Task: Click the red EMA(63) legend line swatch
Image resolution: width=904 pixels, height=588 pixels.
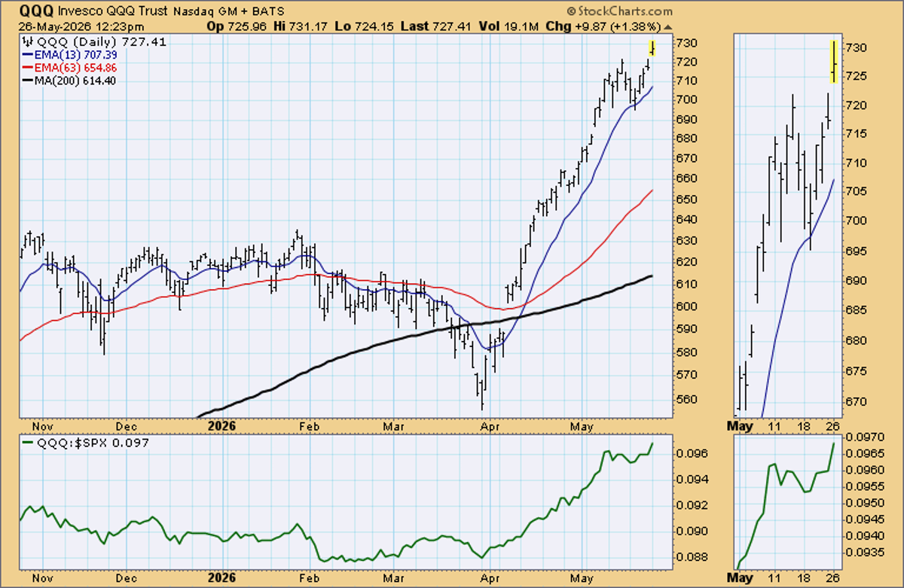Action: coord(27,68)
